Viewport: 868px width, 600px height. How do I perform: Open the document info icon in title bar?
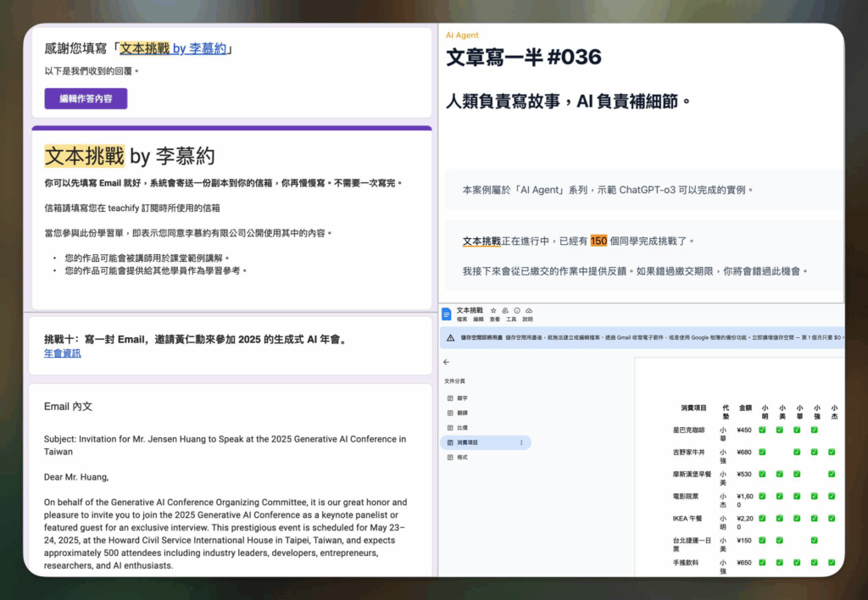pos(517,311)
